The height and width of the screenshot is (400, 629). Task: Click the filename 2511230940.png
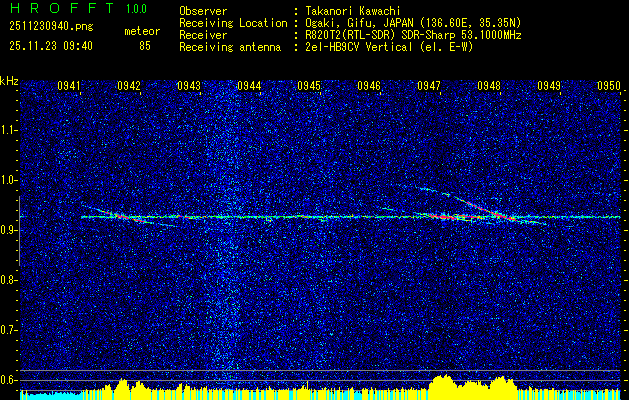[51, 27]
